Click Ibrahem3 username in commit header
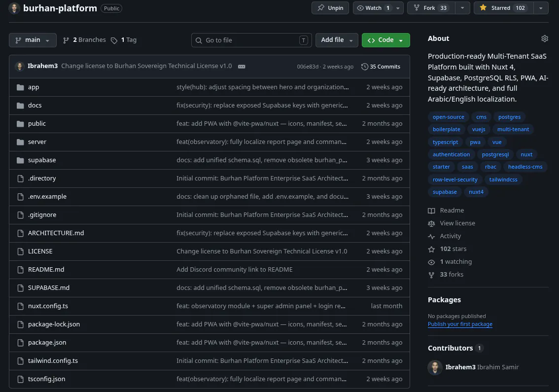Image resolution: width=559 pixels, height=392 pixels. click(42, 66)
